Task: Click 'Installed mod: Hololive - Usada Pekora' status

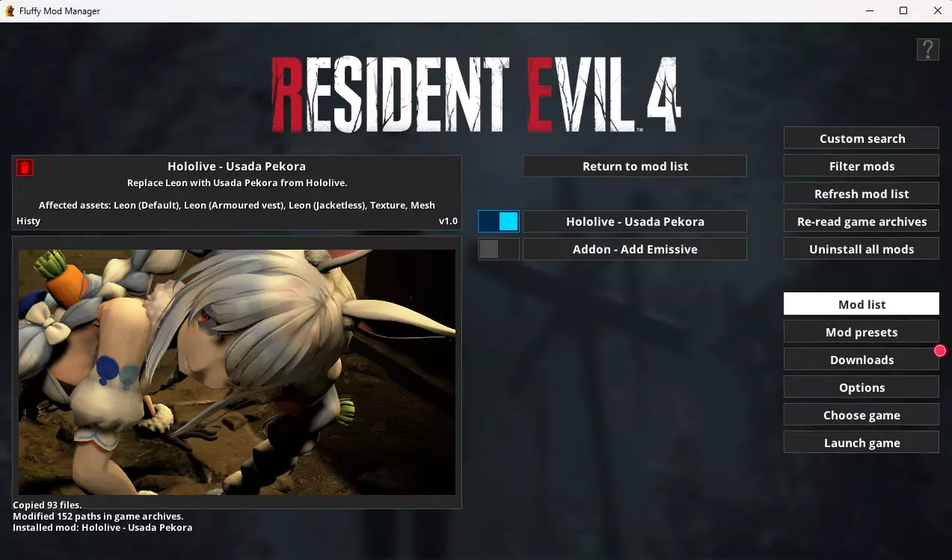Action: pyautogui.click(x=102, y=527)
